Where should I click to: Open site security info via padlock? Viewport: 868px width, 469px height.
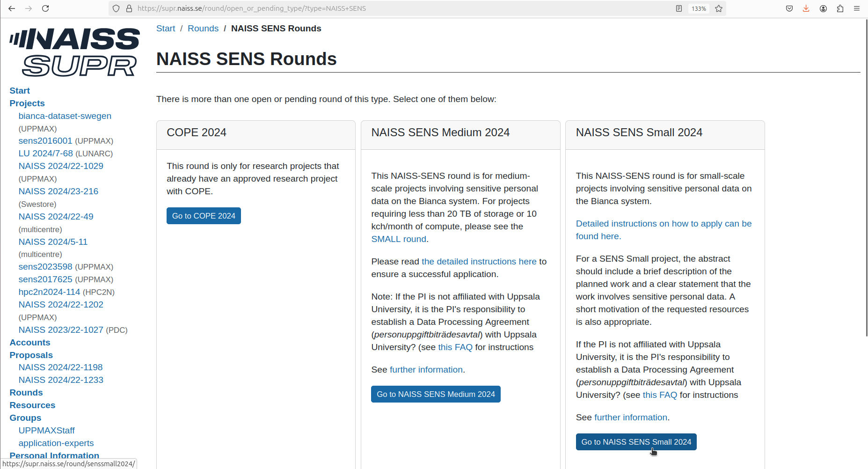point(129,8)
